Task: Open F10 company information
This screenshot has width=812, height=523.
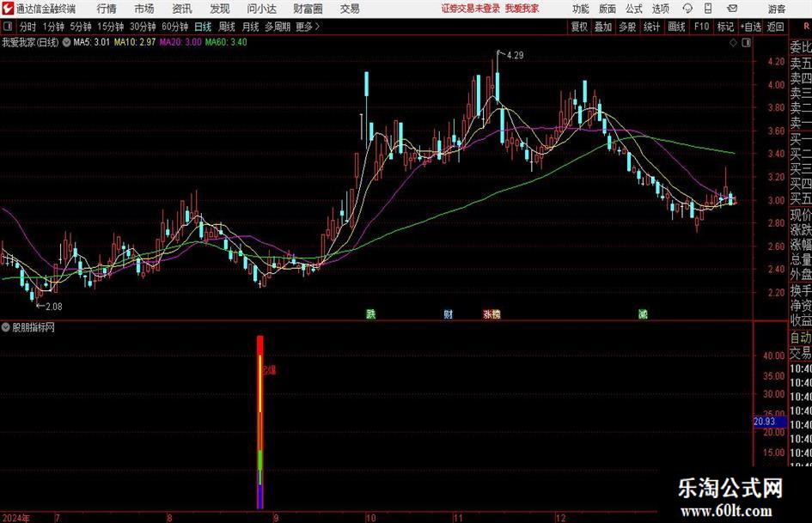Action: [x=702, y=27]
